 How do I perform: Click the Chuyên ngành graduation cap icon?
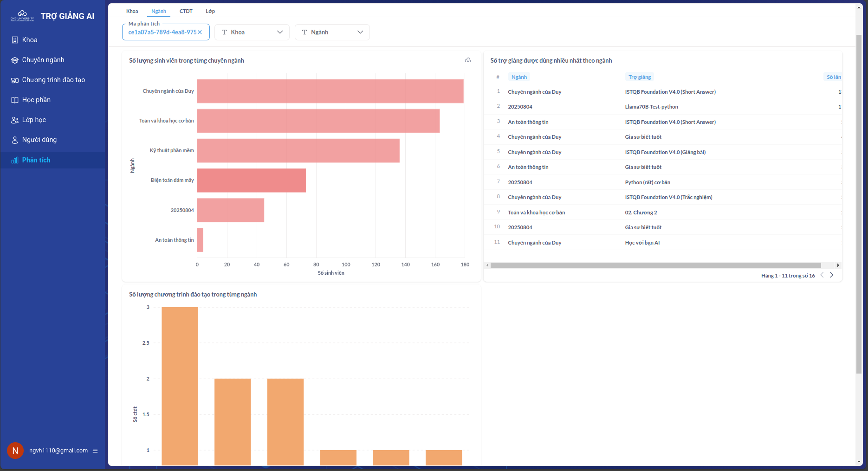pos(15,60)
